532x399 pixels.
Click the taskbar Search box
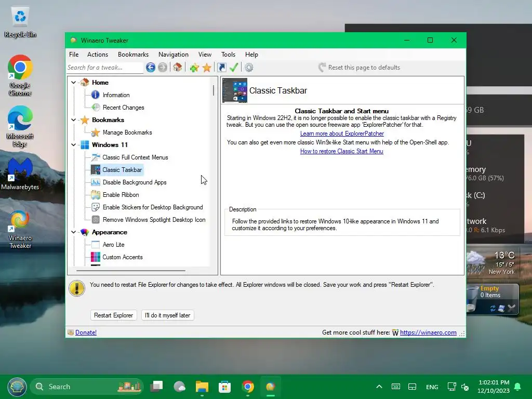[87, 387]
